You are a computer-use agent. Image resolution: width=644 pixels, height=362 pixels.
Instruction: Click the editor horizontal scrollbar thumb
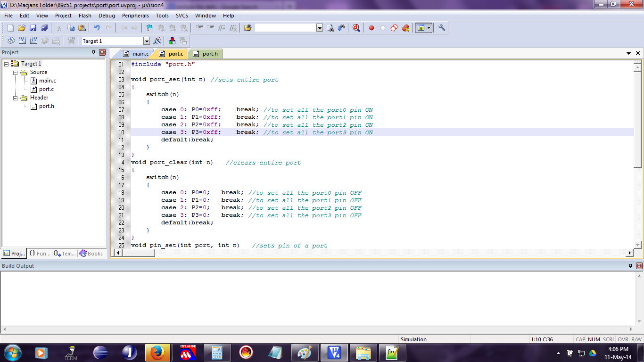coord(139,253)
